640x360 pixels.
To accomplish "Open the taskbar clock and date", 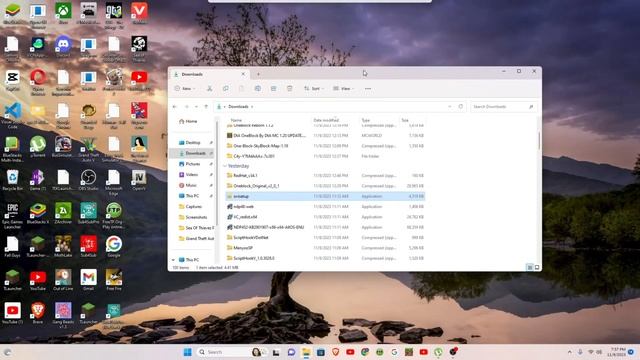I will point(616,352).
